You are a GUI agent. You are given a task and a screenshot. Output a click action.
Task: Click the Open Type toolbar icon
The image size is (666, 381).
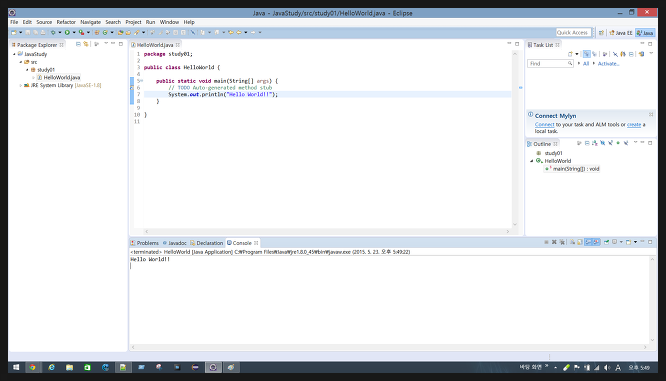pyautogui.click(x=121, y=32)
